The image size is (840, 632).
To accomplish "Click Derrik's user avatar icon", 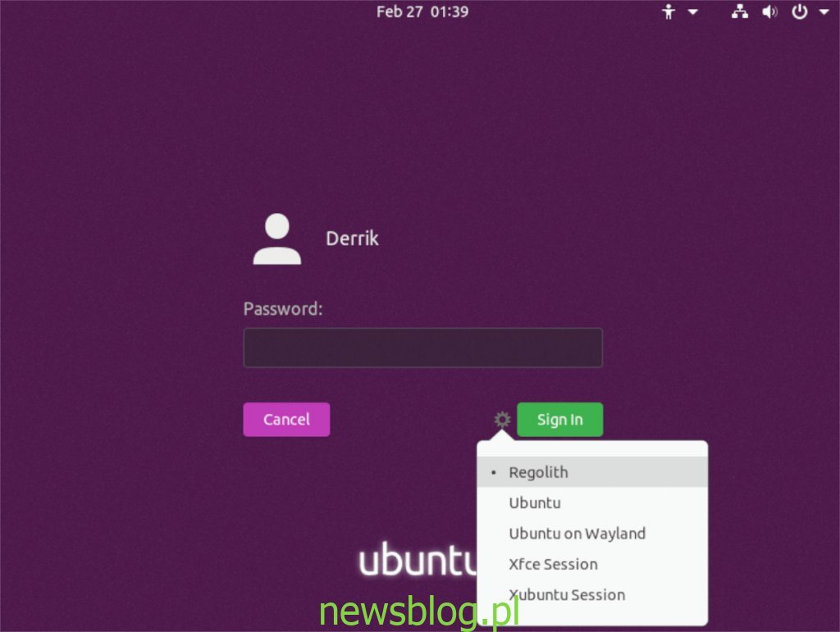I will click(277, 239).
